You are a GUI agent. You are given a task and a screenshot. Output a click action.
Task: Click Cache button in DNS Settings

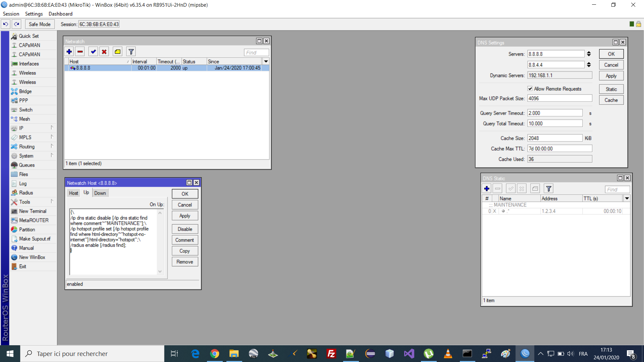click(611, 100)
